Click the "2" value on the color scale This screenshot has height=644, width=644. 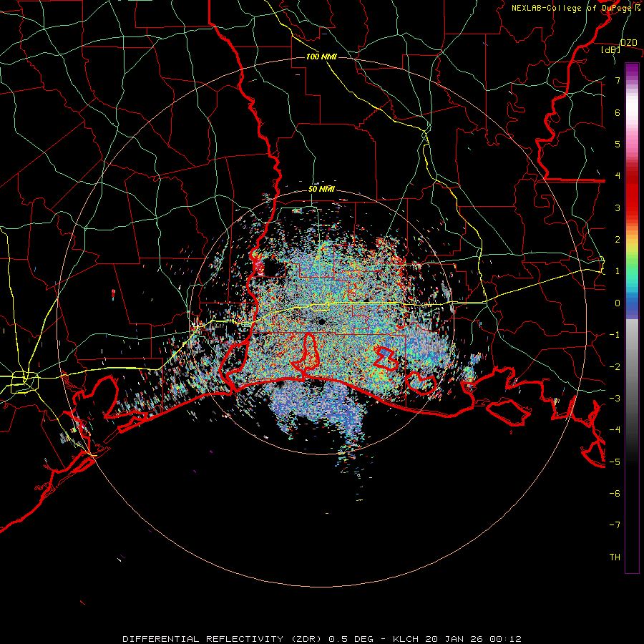coord(618,240)
